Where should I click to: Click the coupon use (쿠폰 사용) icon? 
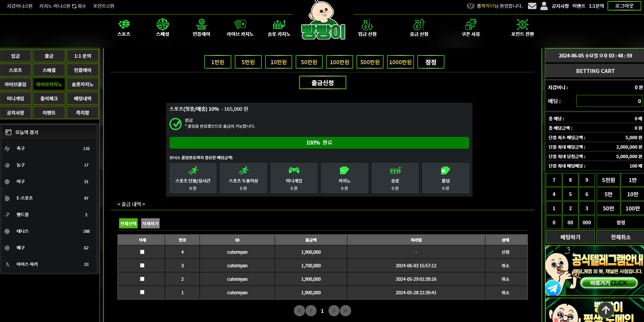tap(470, 24)
